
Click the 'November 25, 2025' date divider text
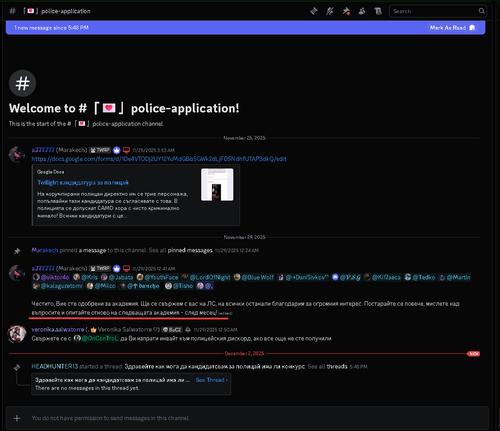pos(244,138)
